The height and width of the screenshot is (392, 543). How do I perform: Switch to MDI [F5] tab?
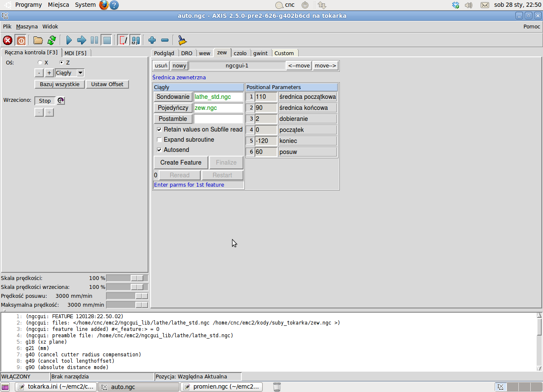click(x=76, y=53)
